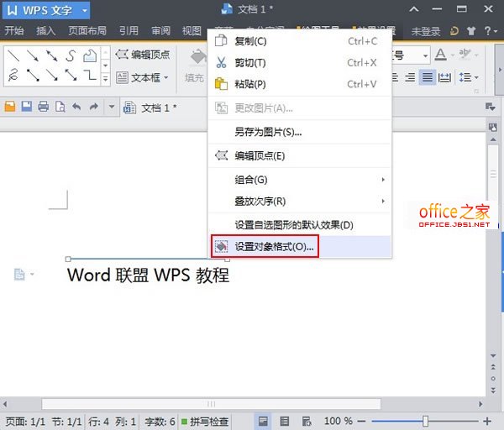Image resolution: width=504 pixels, height=430 pixels.
Task: Expand the Group (组合) submenu
Action: [300, 180]
